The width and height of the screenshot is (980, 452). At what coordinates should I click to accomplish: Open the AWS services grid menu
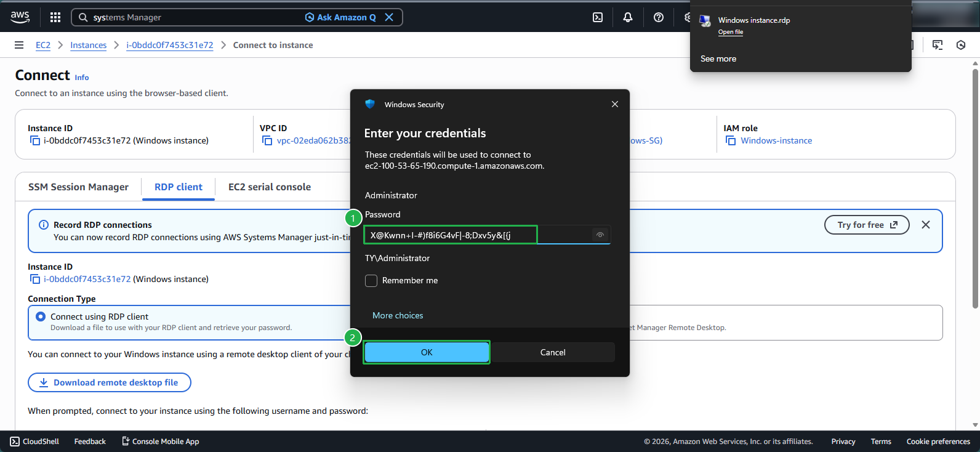55,17
